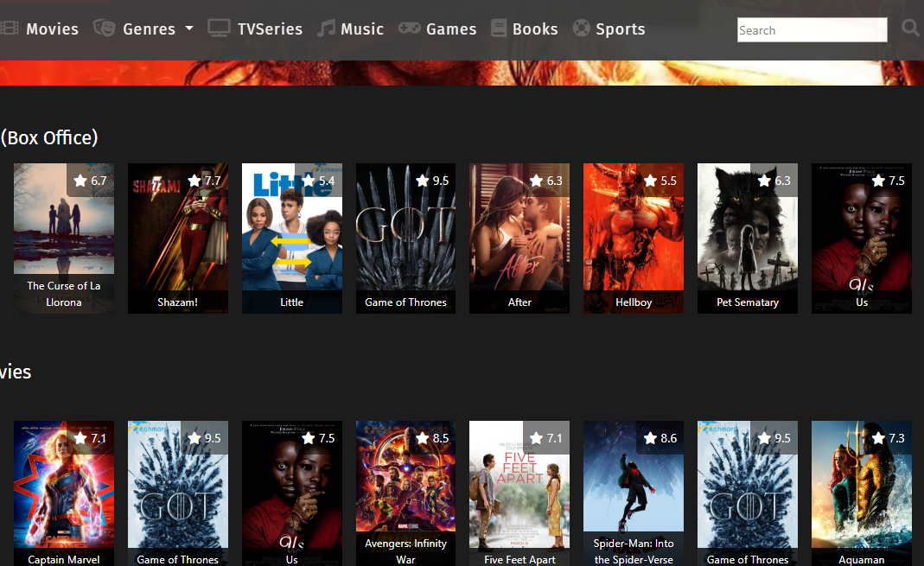Click the soccer ball icon beside Sports
Screen dimensions: 924x566
pos(581,29)
